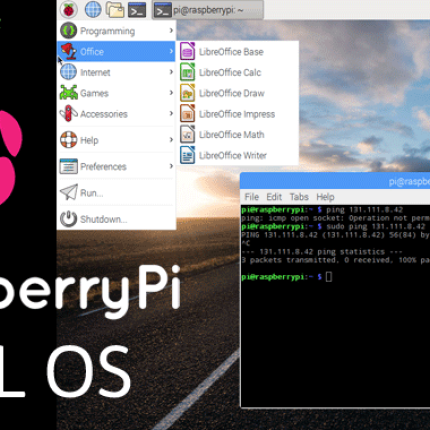Expand the Accessories submenu arrow
This screenshot has height=430, width=430.
pos(171,113)
